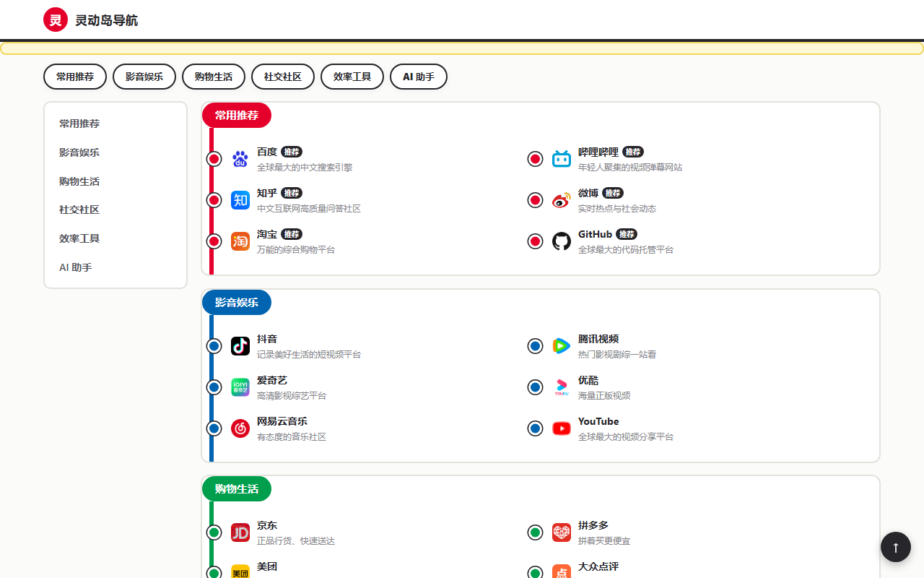
Task: Select the 效率工具 filter pill
Action: click(352, 77)
